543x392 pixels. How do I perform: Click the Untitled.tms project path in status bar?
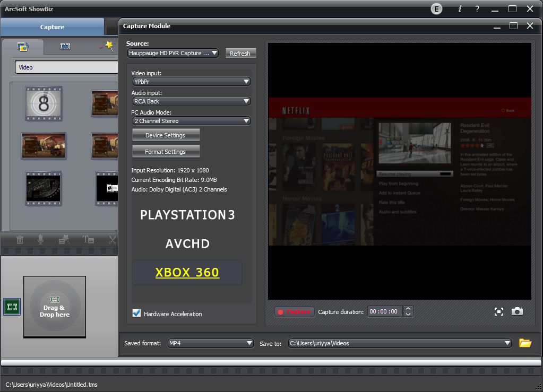pos(51,385)
